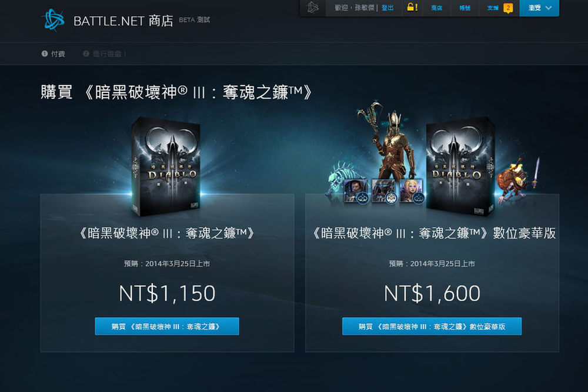Select the second hero portrait bonus icon
This screenshot has width=588, height=392.
click(383, 191)
